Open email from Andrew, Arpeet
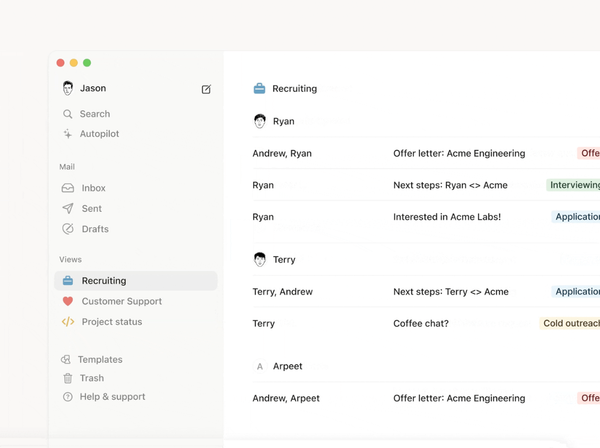 pos(426,398)
